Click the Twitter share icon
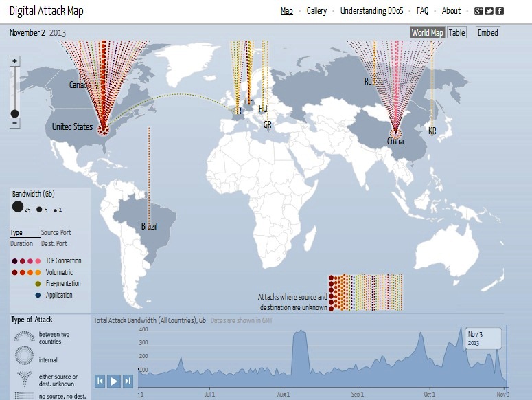The height and width of the screenshot is (400, 532). [489, 11]
